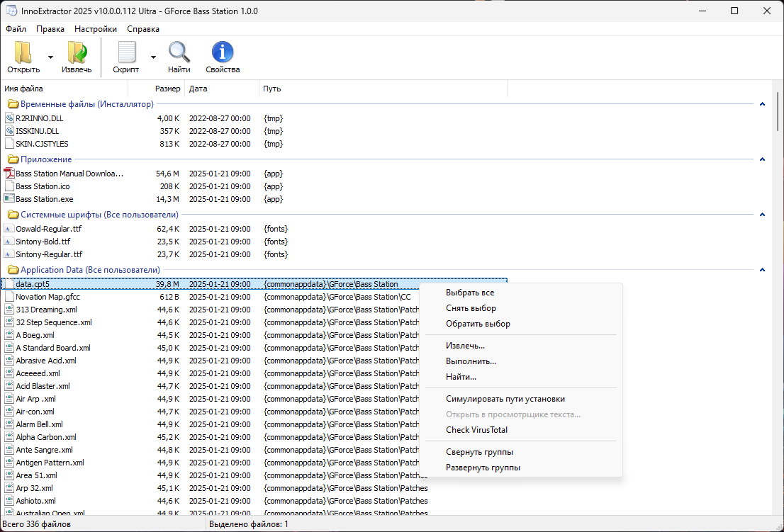Image resolution: width=784 pixels, height=532 pixels.
Task: Select the Arp 32.xml file name
Action: [x=35, y=488]
